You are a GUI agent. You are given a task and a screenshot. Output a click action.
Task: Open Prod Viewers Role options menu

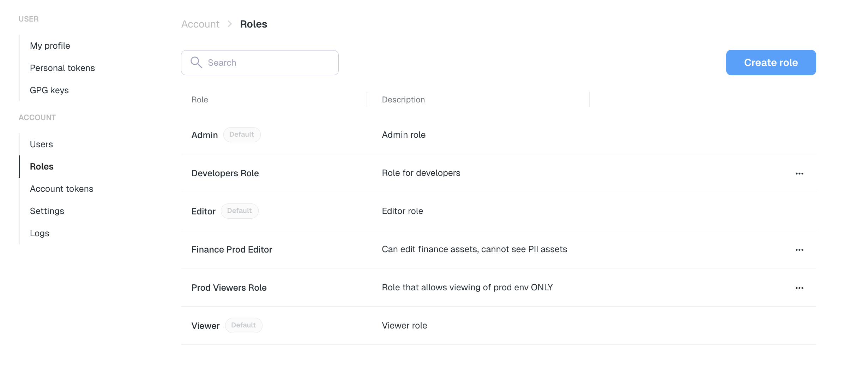point(799,288)
